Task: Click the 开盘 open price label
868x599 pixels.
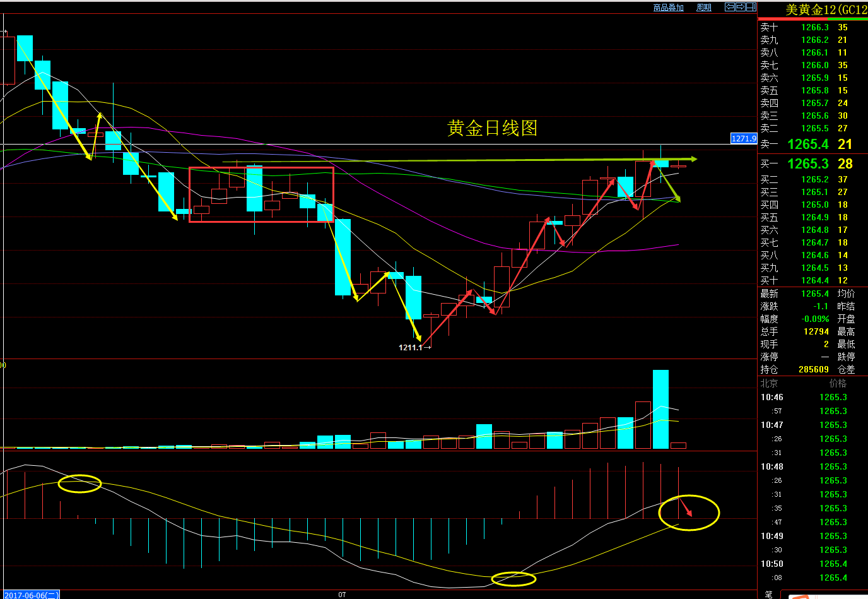Action: click(847, 319)
